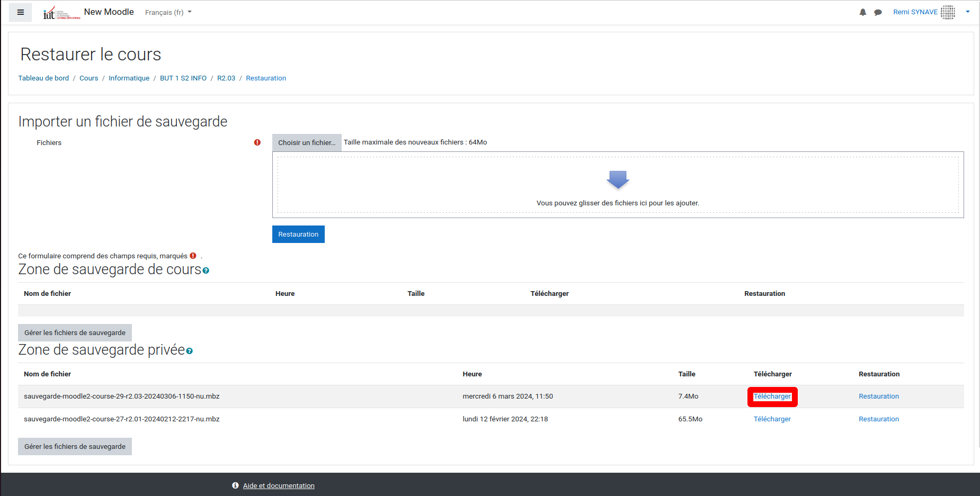Image resolution: width=980 pixels, height=496 pixels.
Task: Open the notifications bell
Action: pos(862,12)
